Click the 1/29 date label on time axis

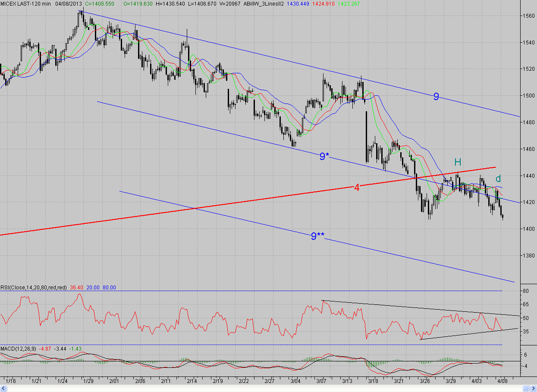pyautogui.click(x=88, y=381)
